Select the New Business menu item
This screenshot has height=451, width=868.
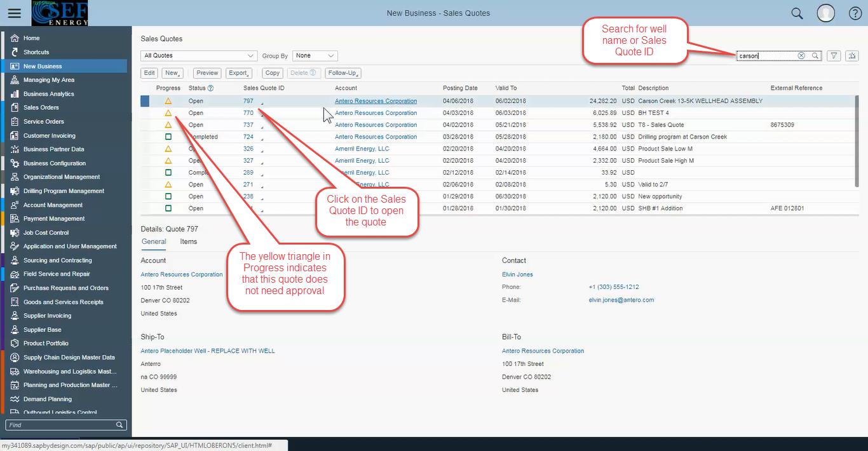[x=65, y=66]
